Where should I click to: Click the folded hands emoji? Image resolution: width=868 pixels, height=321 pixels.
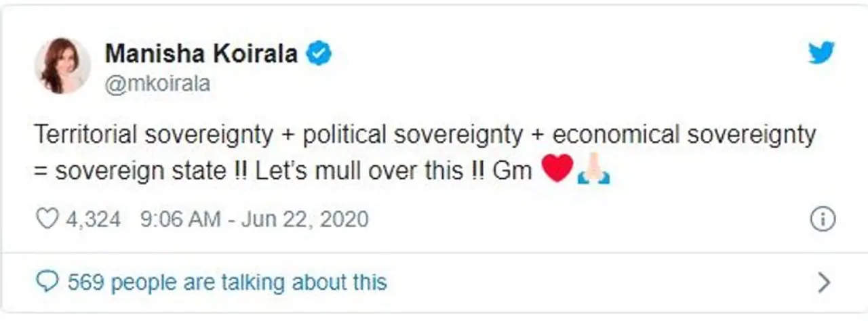tap(594, 169)
